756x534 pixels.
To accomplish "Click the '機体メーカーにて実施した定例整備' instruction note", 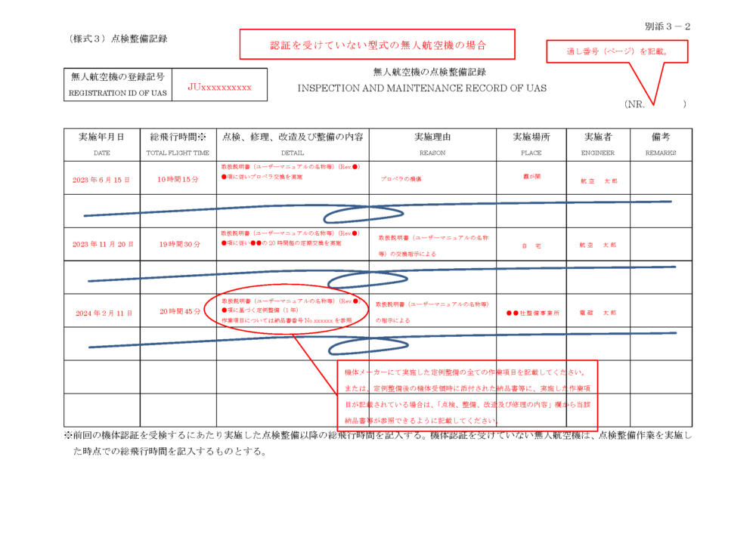I will [x=467, y=397].
